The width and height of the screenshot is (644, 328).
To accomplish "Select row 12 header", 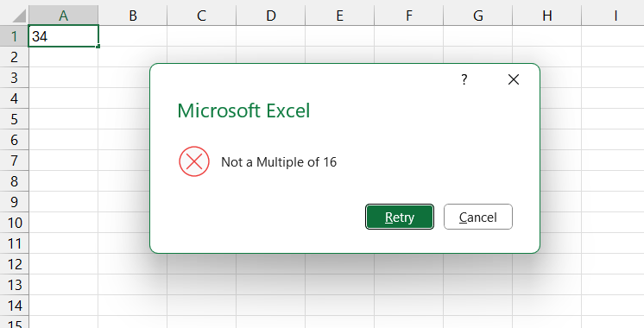I will coord(15,264).
